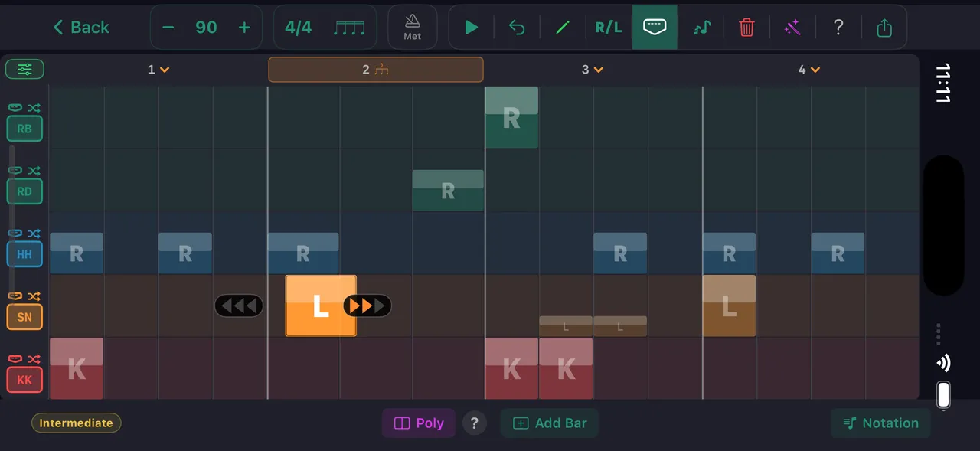Viewport: 980px width, 451px height.
Task: Click the selected orange L snare note
Action: pyautogui.click(x=321, y=306)
